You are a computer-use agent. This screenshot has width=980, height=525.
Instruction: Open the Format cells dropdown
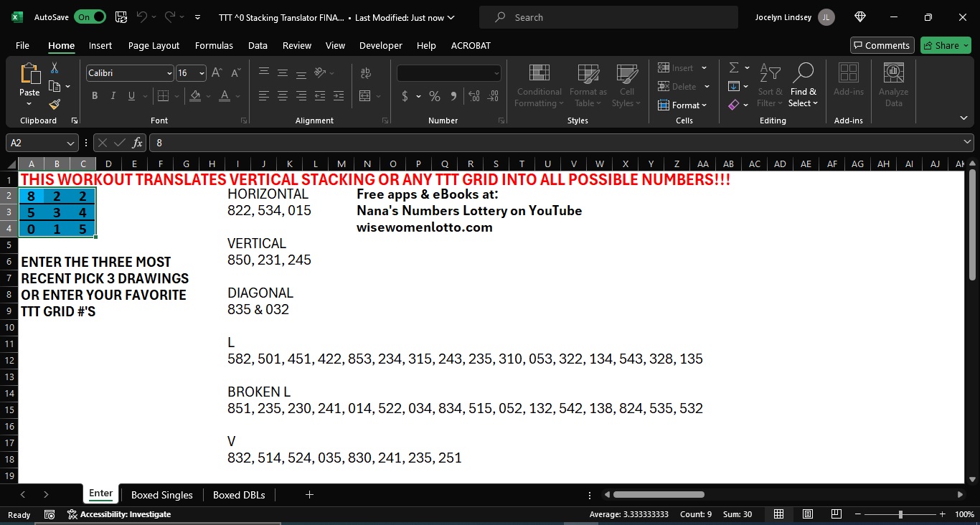682,105
